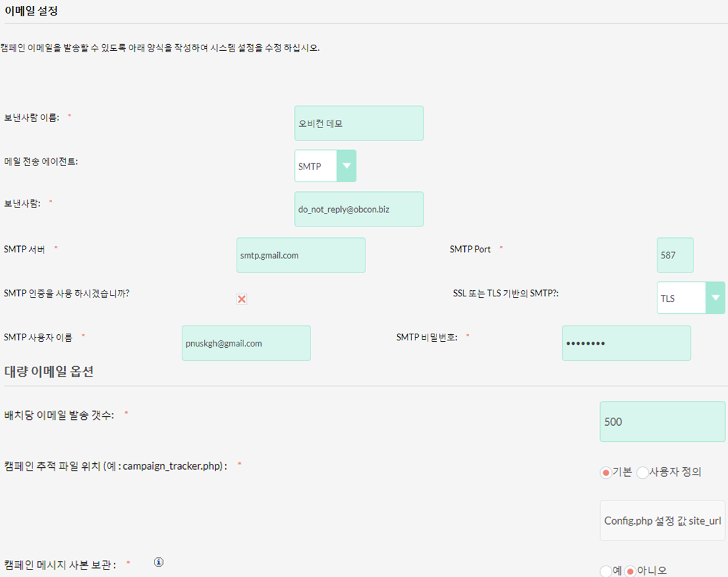Select the 사용자 정의 radio button
The width and height of the screenshot is (728, 577).
click(643, 473)
